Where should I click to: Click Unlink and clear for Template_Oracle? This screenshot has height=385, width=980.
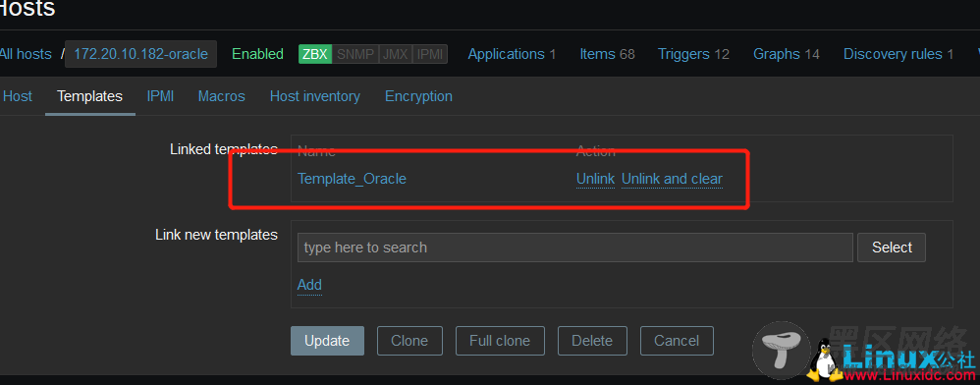[x=672, y=179]
